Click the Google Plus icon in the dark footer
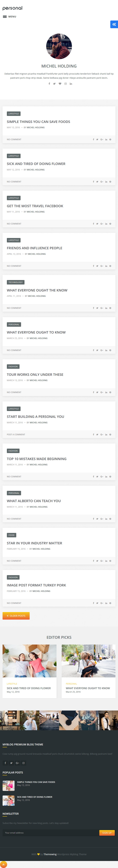Viewport: 118px width, 868px height. tap(17, 763)
